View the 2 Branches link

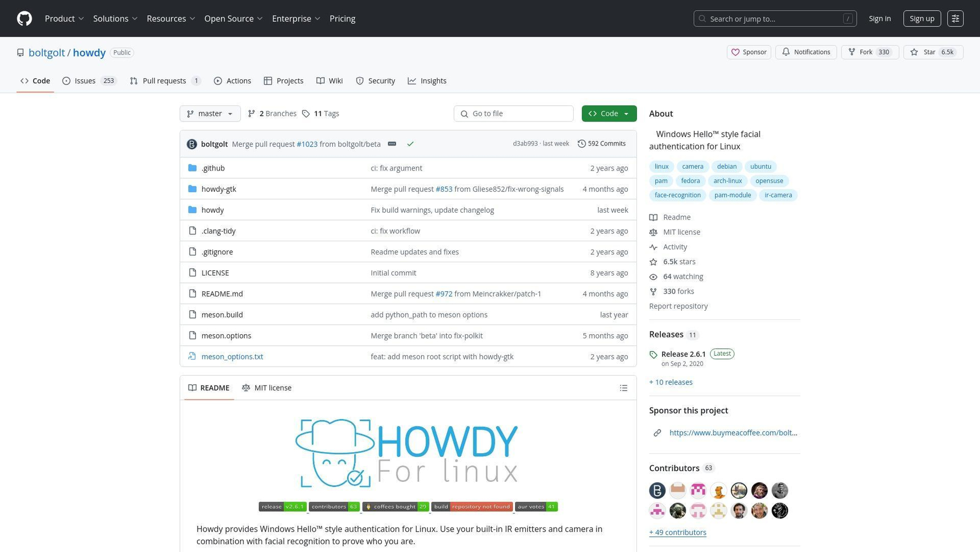pyautogui.click(x=272, y=113)
